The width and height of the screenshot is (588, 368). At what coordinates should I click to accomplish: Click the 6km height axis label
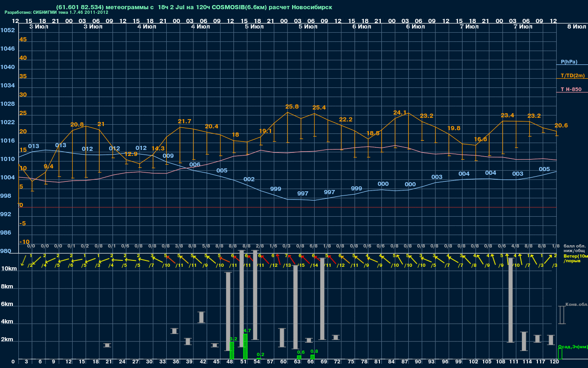[x=6, y=305]
